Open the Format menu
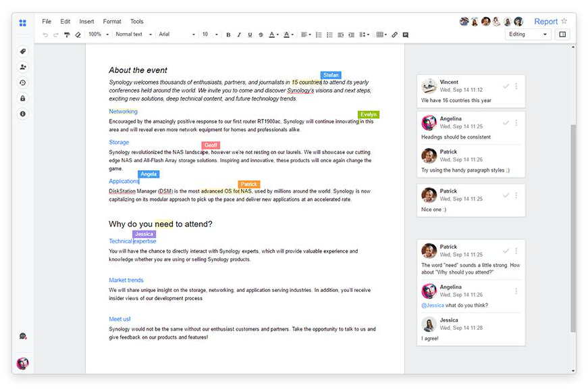Screen dimensions: 588x390 click(x=112, y=22)
